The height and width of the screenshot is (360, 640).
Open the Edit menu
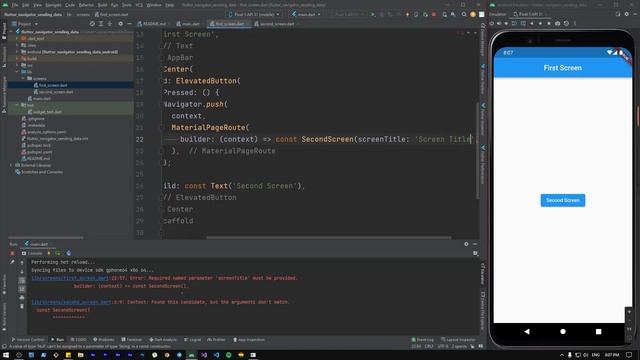point(26,5)
